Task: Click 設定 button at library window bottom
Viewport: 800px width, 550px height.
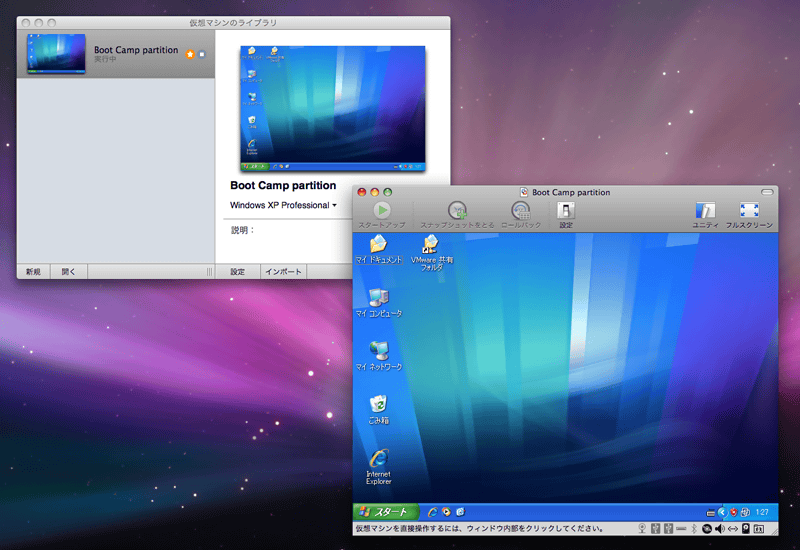Action: [x=238, y=271]
